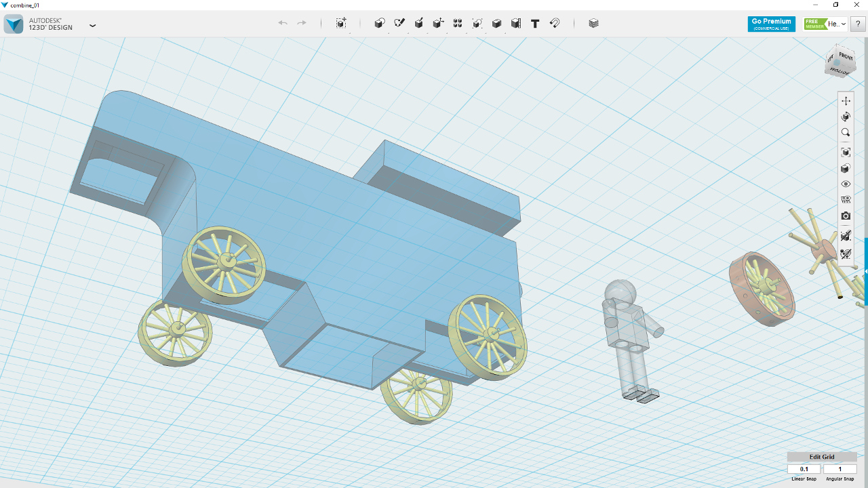
Task: Select the orange wheel rim object
Action: point(762,289)
